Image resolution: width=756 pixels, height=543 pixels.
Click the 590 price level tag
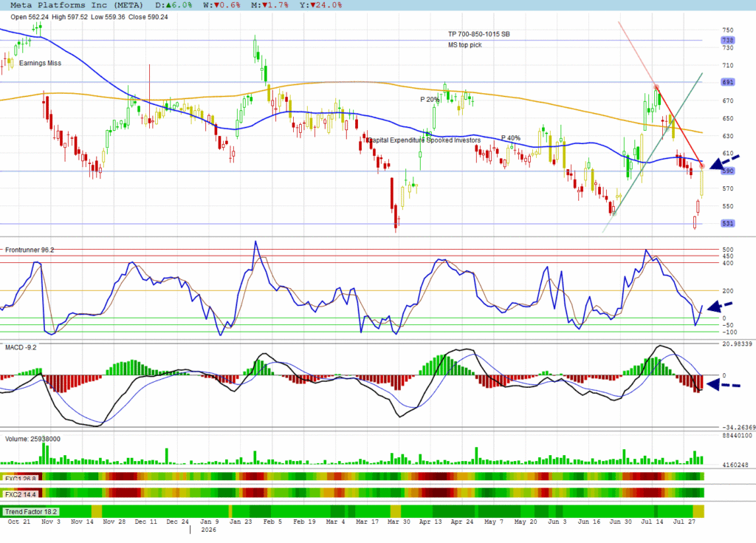(727, 171)
